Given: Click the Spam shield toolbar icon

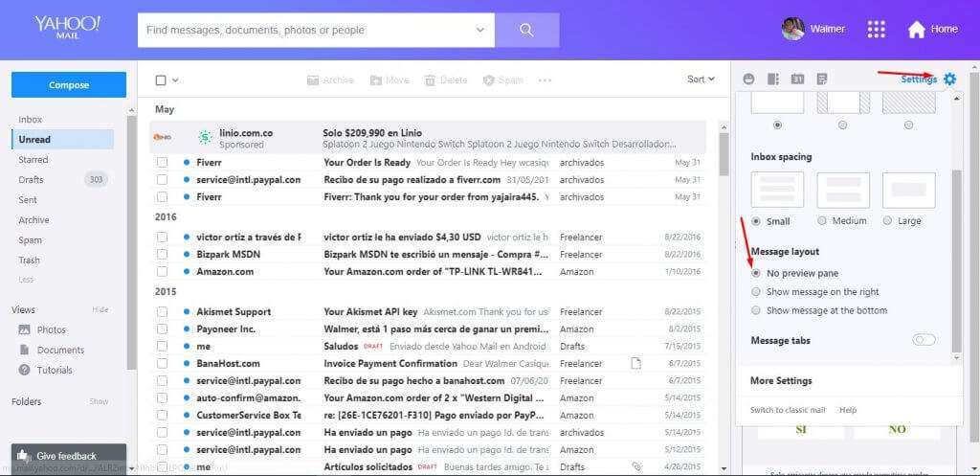Looking at the screenshot, I should [489, 80].
